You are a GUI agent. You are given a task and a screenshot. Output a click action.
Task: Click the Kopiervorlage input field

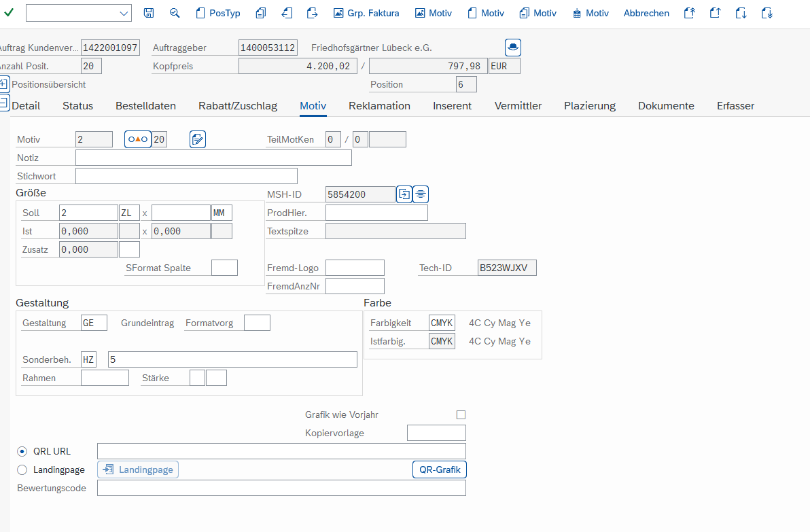(436, 433)
